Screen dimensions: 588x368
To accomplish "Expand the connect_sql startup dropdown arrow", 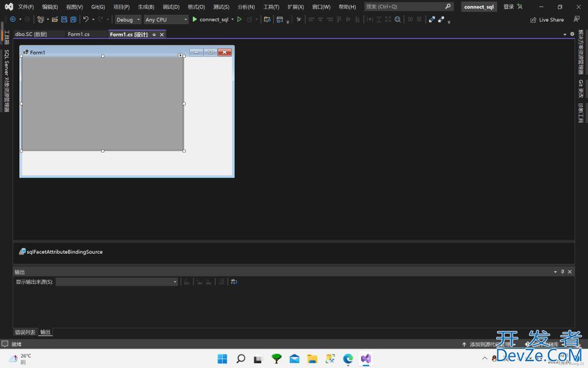I will tap(232, 19).
